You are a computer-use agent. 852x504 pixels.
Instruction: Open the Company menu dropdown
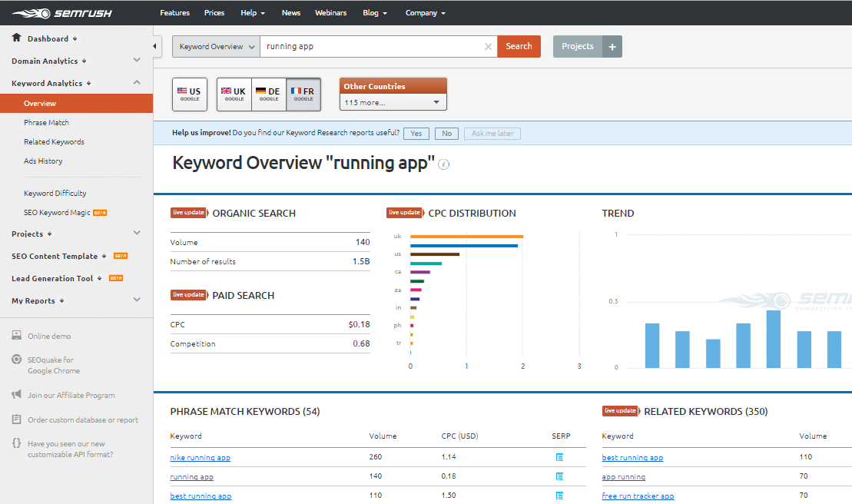click(426, 13)
